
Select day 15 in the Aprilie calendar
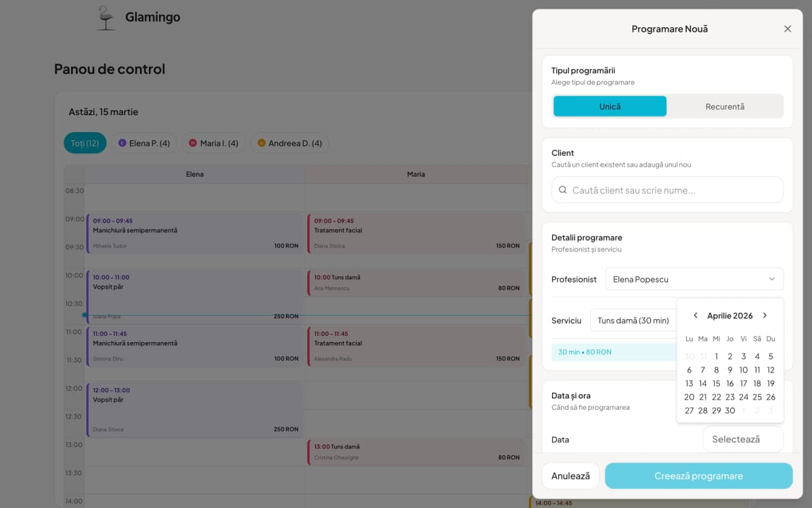click(716, 383)
